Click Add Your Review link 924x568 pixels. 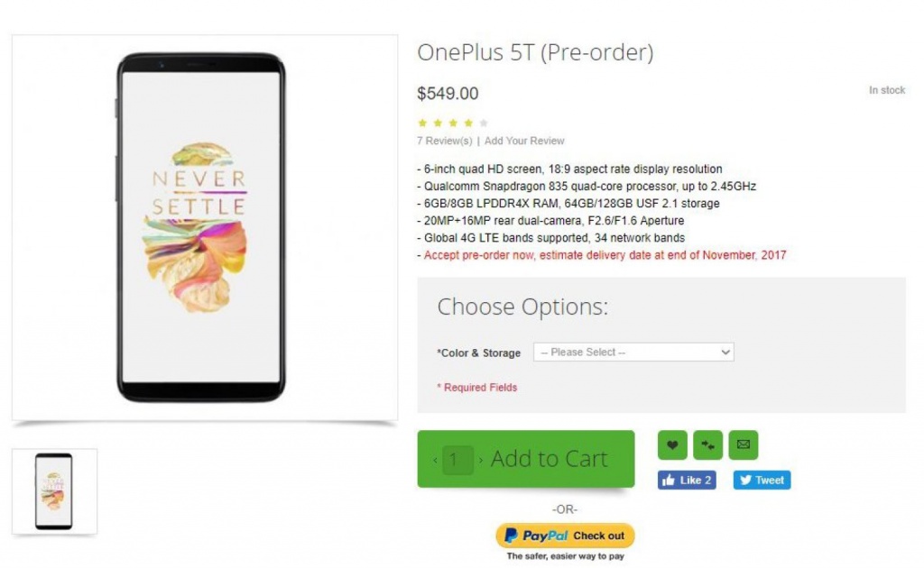524,141
